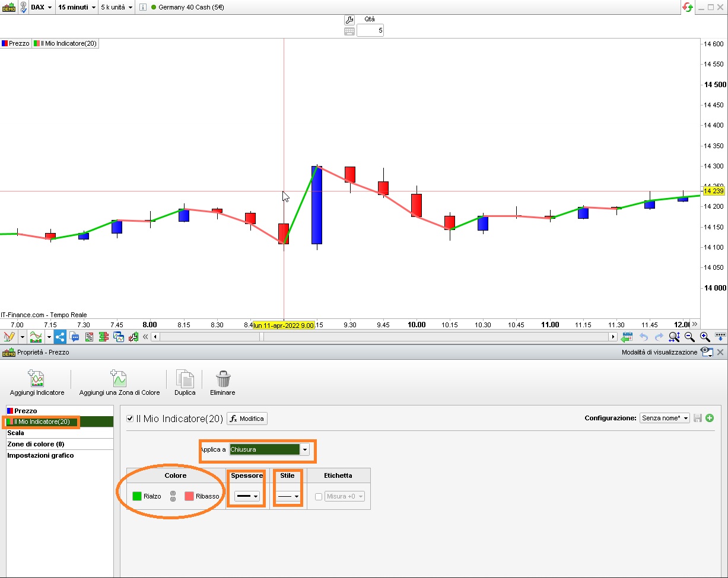Click the scrollbar left arrow below the chart
The height and width of the screenshot is (578, 728).
coord(155,337)
